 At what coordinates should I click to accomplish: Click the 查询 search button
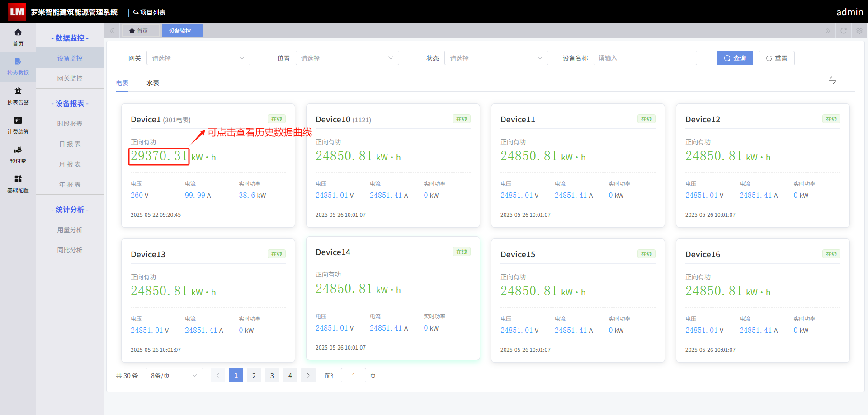tap(735, 58)
